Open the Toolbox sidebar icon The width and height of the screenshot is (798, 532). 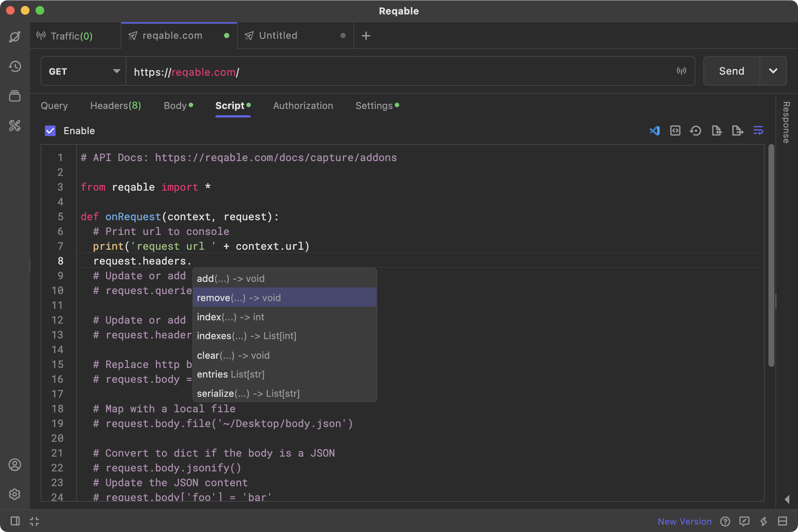pos(15,126)
